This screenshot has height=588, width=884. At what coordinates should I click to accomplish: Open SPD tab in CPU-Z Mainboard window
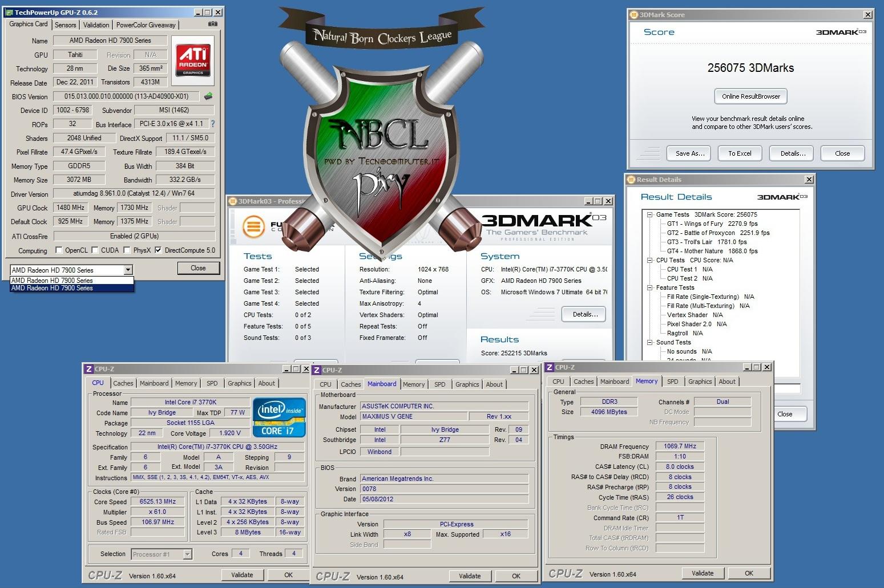(439, 384)
